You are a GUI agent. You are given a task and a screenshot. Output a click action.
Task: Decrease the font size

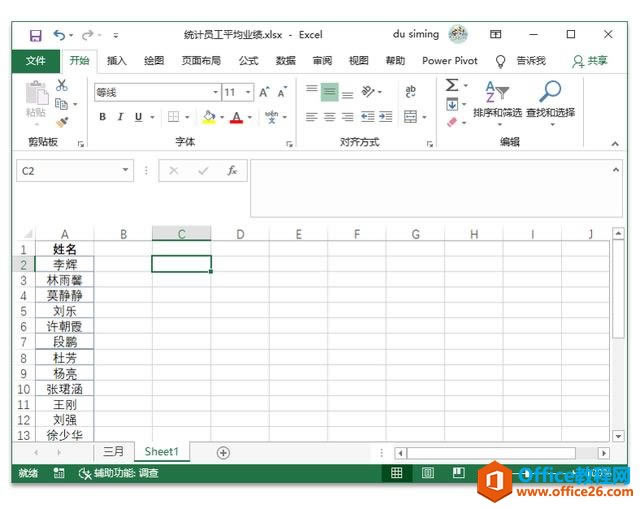282,93
